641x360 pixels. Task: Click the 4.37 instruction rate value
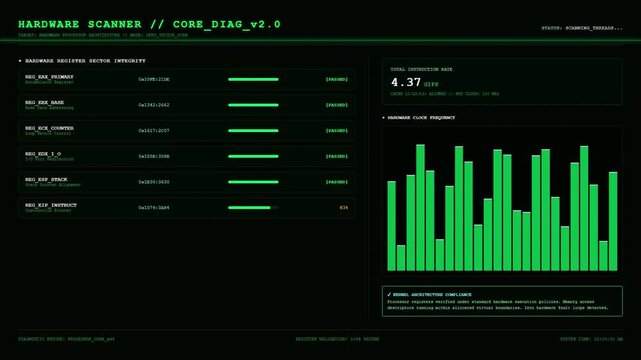point(406,83)
